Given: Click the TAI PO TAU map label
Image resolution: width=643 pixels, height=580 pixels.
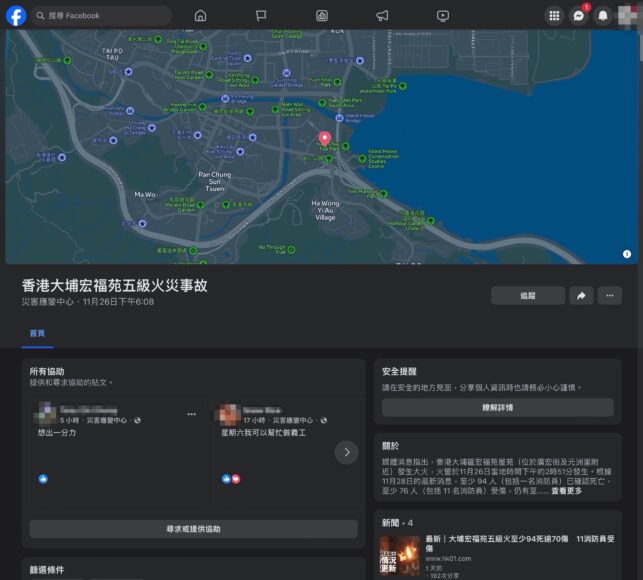Looking at the screenshot, I should 112,54.
